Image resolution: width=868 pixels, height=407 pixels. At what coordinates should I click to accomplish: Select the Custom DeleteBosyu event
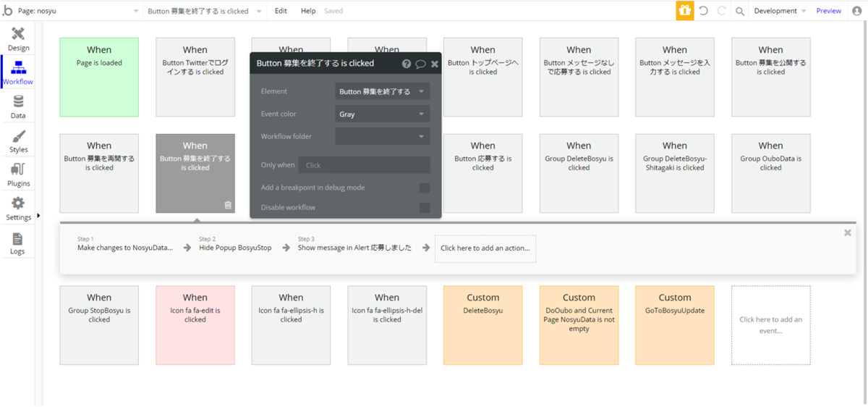(482, 325)
